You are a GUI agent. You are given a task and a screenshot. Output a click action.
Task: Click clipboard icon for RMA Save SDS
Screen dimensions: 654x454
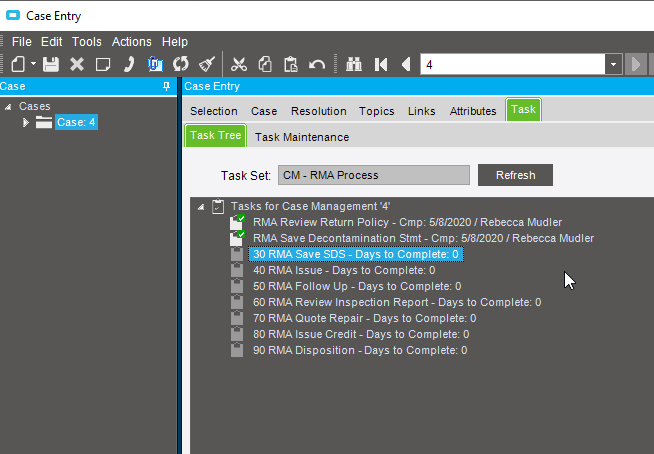point(237,254)
